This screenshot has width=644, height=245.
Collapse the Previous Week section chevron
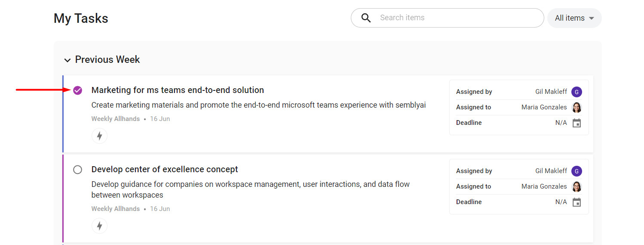coord(67,60)
